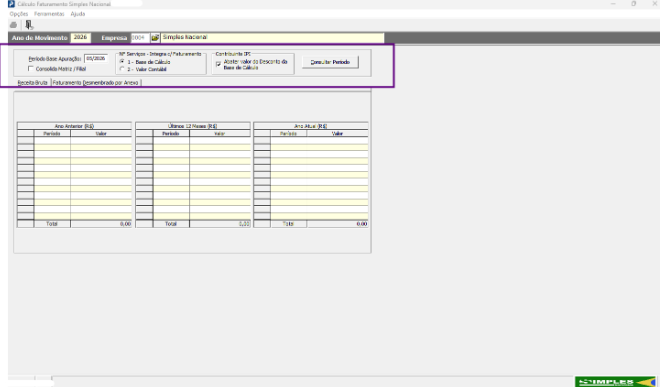Open the company lookup folder icon
662x387 pixels.
pyautogui.click(x=155, y=38)
